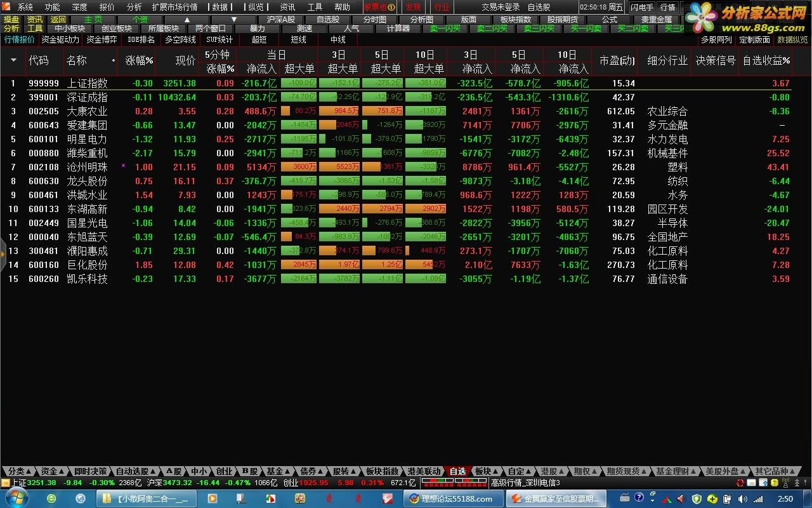Click the left edge panel expand handle

(x=3, y=253)
